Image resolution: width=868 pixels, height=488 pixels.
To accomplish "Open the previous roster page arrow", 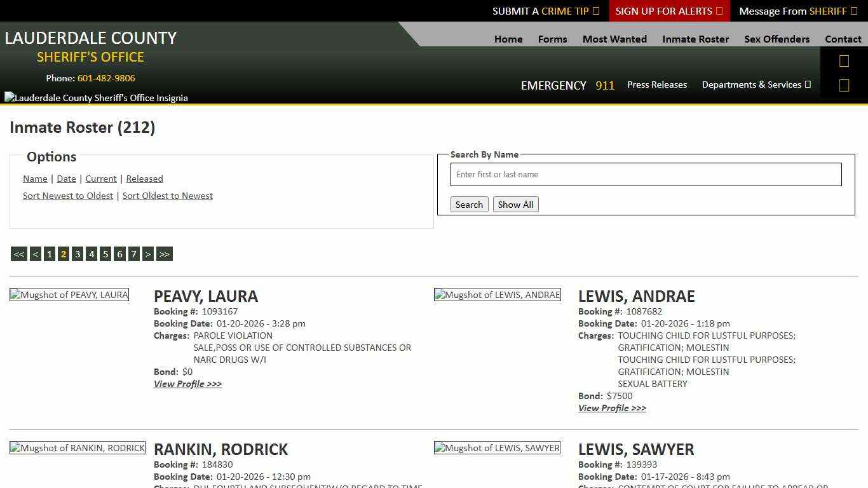I will (x=35, y=254).
